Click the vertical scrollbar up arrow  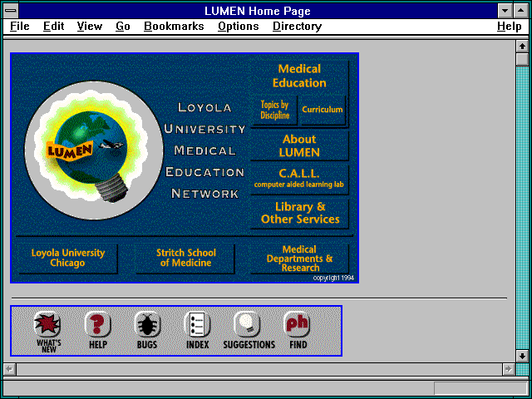click(x=522, y=47)
